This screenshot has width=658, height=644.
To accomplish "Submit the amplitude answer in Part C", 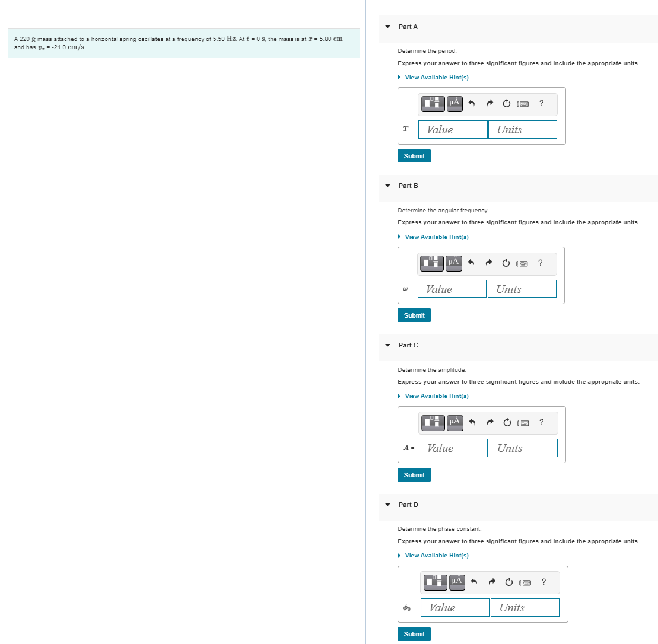I will 414,474.
